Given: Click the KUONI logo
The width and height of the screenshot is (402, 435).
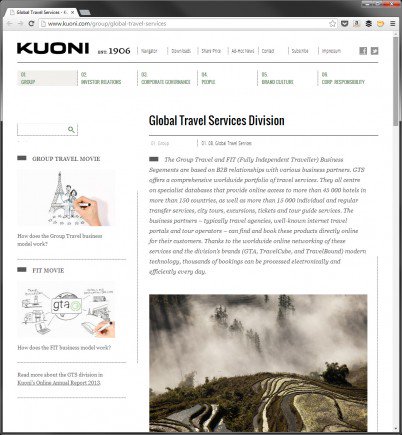Looking at the screenshot, I should click(x=53, y=48).
